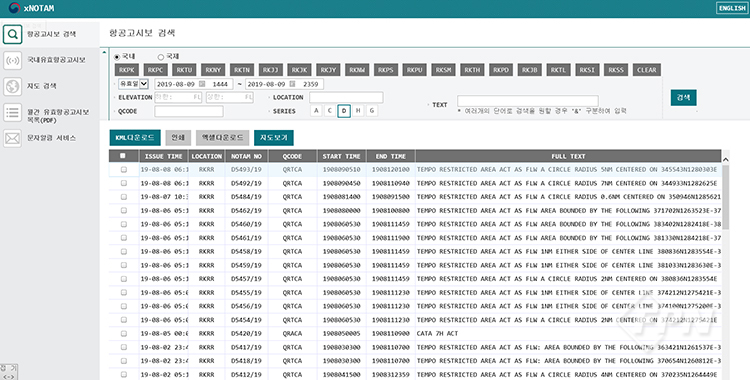The image size is (750, 380).
Task: Collapse the search panel with the triangle icon
Action: point(104,52)
